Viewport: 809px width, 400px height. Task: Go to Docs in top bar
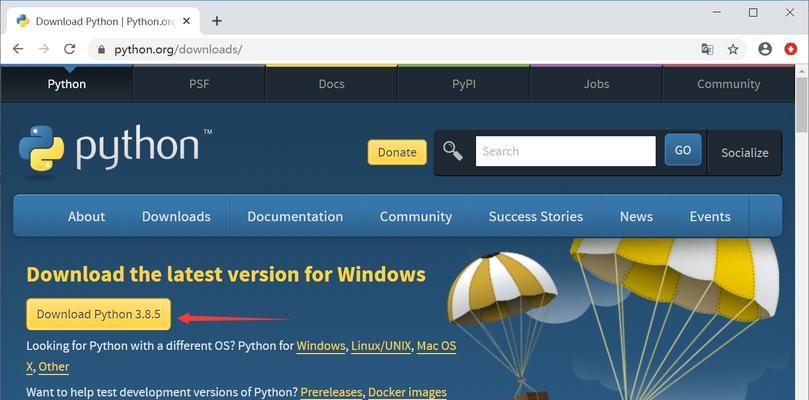coord(331,84)
